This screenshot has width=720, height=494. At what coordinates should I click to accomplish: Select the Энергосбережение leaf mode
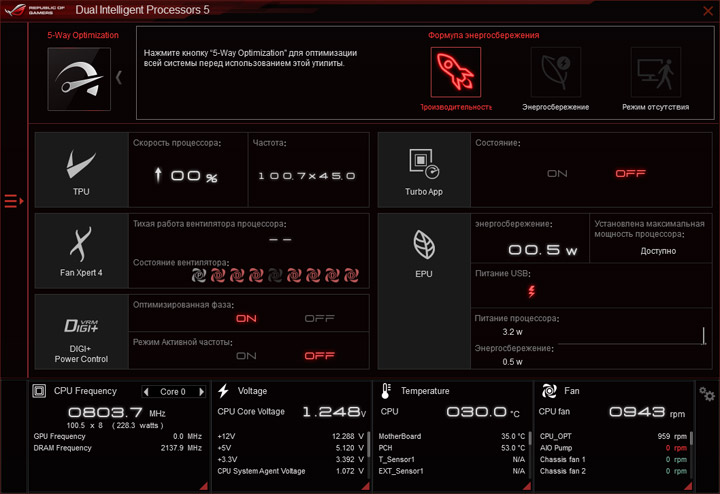556,72
